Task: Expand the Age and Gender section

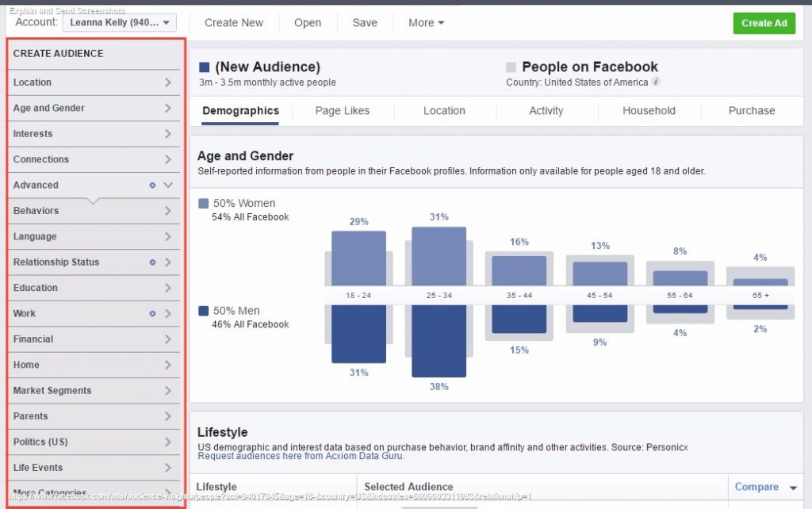Action: click(x=94, y=108)
